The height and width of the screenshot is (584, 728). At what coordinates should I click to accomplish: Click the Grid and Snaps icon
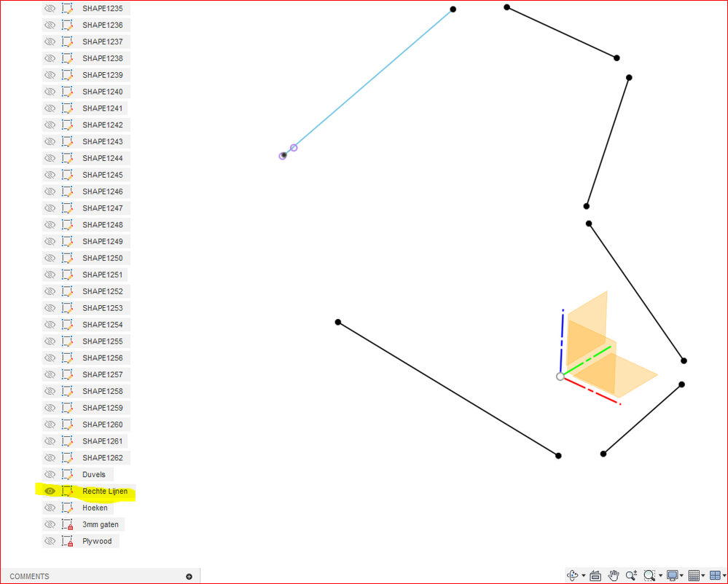click(694, 576)
